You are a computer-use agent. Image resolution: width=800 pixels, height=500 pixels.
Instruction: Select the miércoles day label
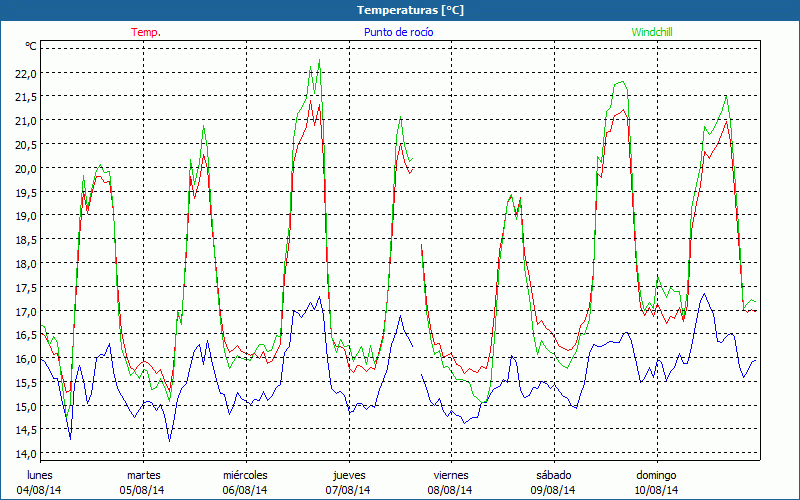coord(245,475)
